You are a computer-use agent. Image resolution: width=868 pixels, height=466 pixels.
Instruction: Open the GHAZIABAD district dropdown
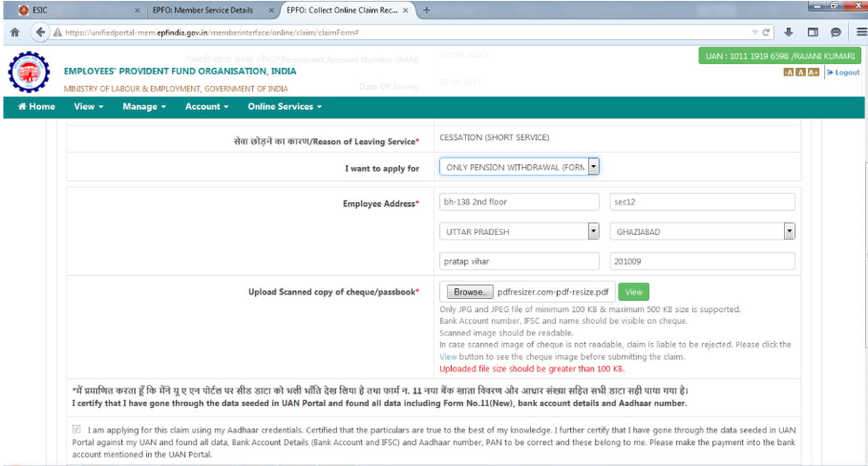(789, 232)
